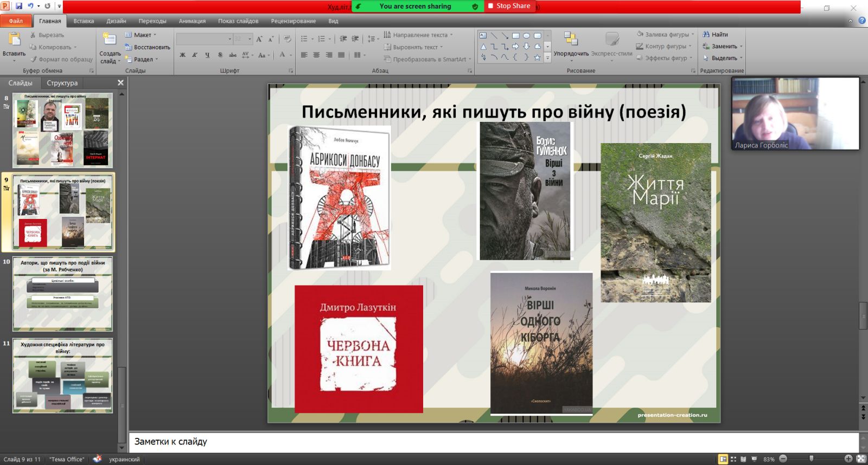
Task: Toggle italic (К) formatting
Action: (x=195, y=55)
